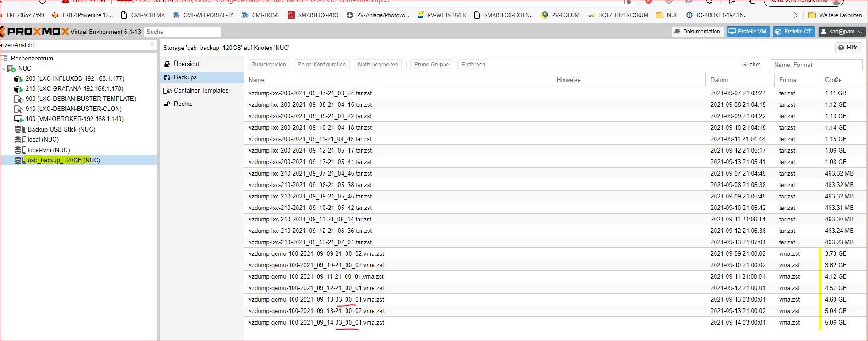Select the NUC node icon
The image size is (868, 341).
[x=11, y=69]
